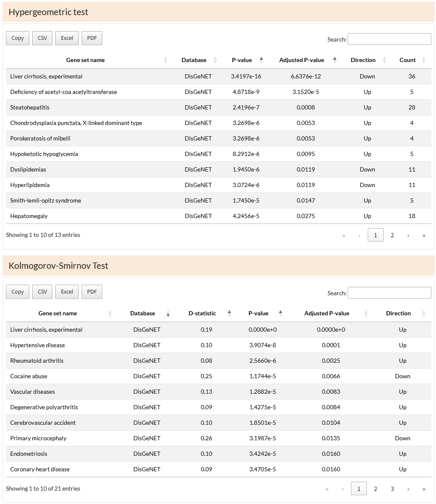Export Kolmogorov-Smirnov table as CSV
This screenshot has height=504, width=436.
tap(42, 292)
